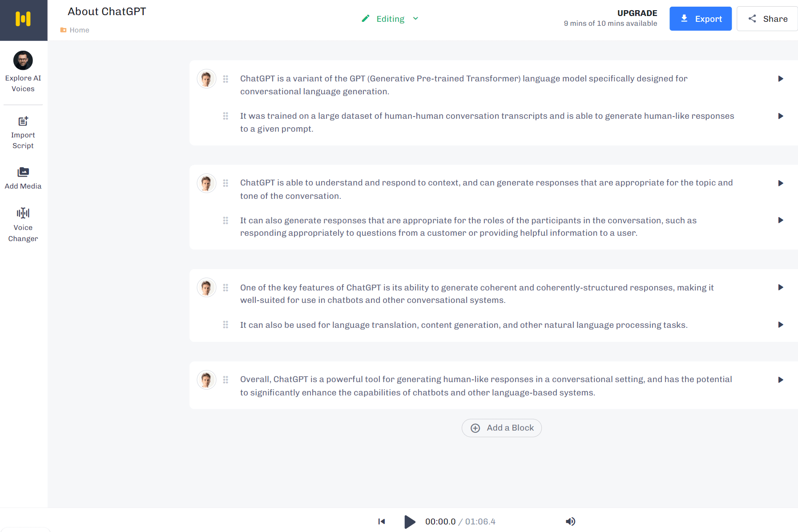798x532 pixels.
Task: Click voice avatar of block 'One of the key features'
Action: click(x=206, y=287)
